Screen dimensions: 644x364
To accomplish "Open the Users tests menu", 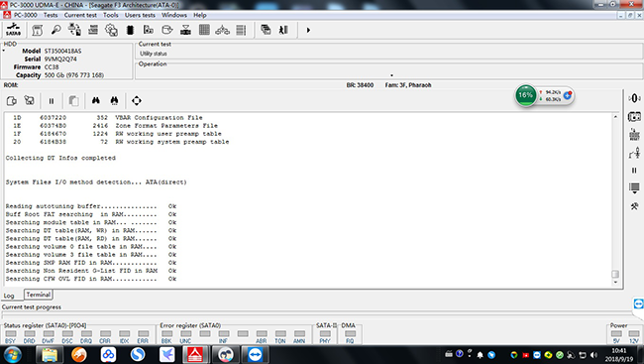I will 140,15.
